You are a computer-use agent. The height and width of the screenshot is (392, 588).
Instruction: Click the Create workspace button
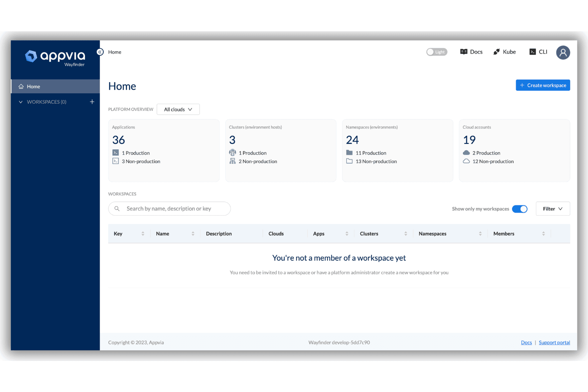point(543,85)
